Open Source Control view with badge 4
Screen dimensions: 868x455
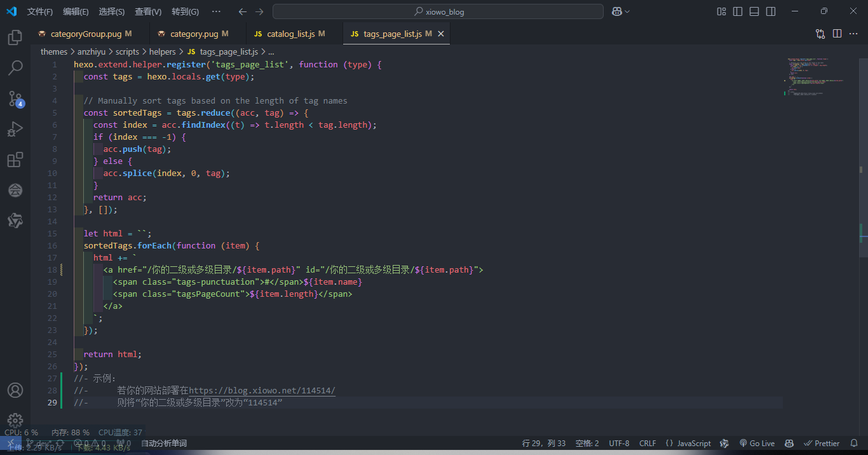pyautogui.click(x=15, y=98)
